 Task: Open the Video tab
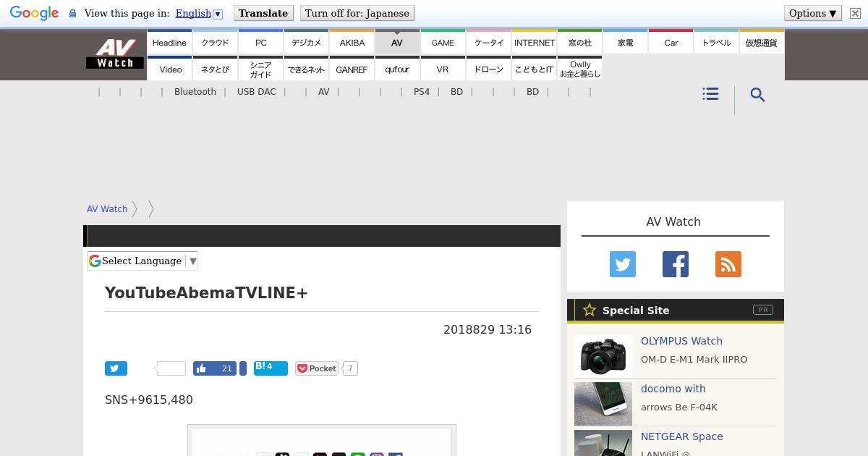click(x=169, y=69)
